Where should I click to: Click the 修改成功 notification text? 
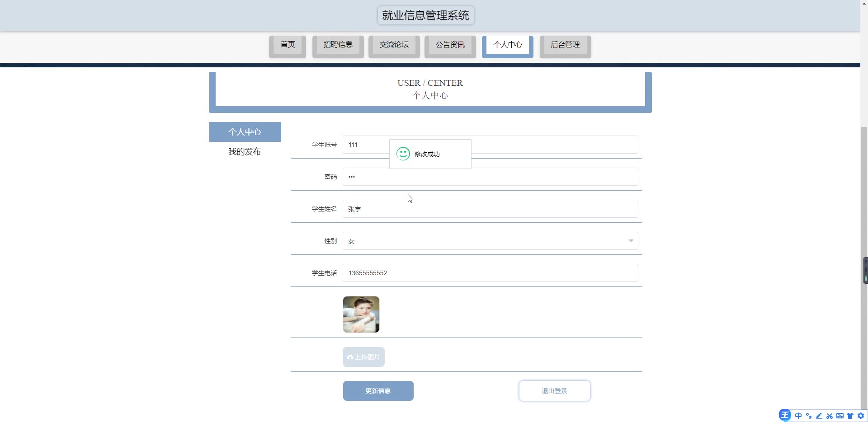point(427,154)
